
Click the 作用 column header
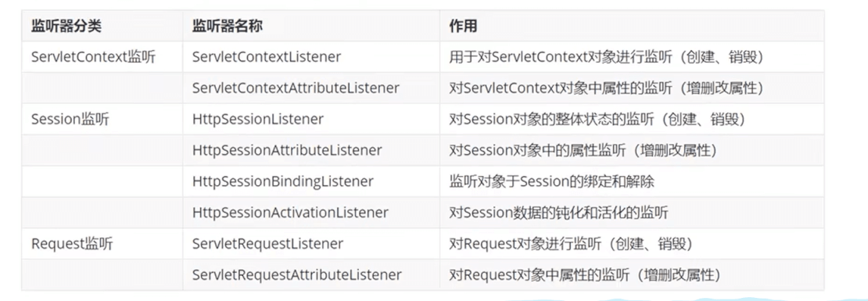pyautogui.click(x=463, y=26)
